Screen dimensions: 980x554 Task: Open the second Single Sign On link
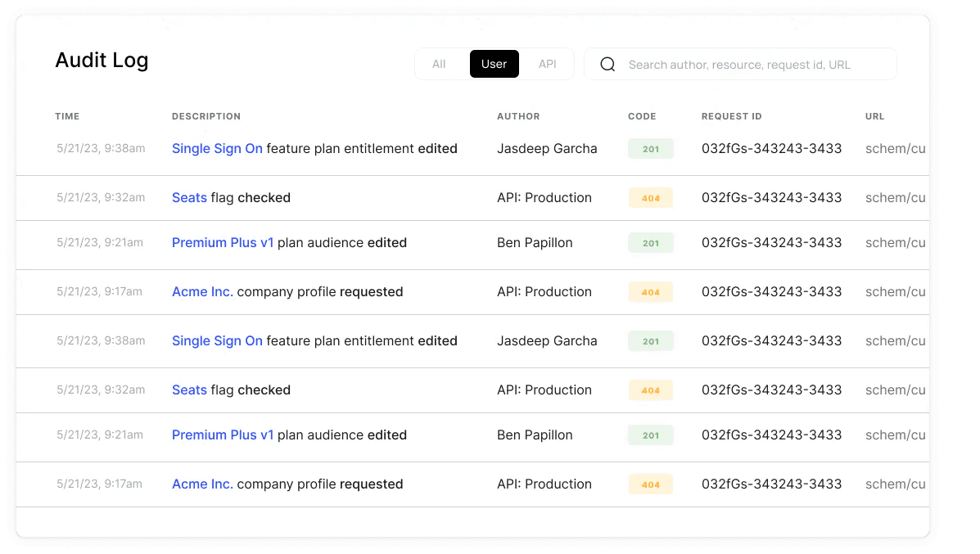point(217,341)
